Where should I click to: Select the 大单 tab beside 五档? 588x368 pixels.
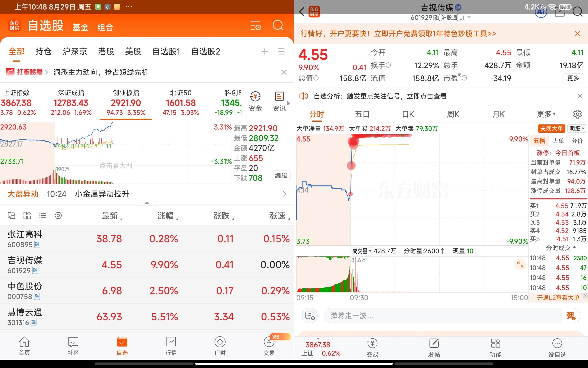[558, 141]
